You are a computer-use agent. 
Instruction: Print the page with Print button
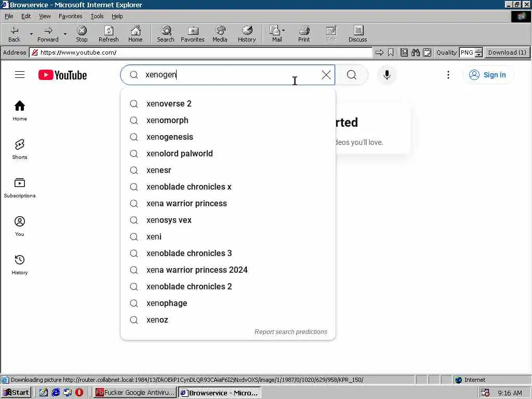click(x=304, y=34)
